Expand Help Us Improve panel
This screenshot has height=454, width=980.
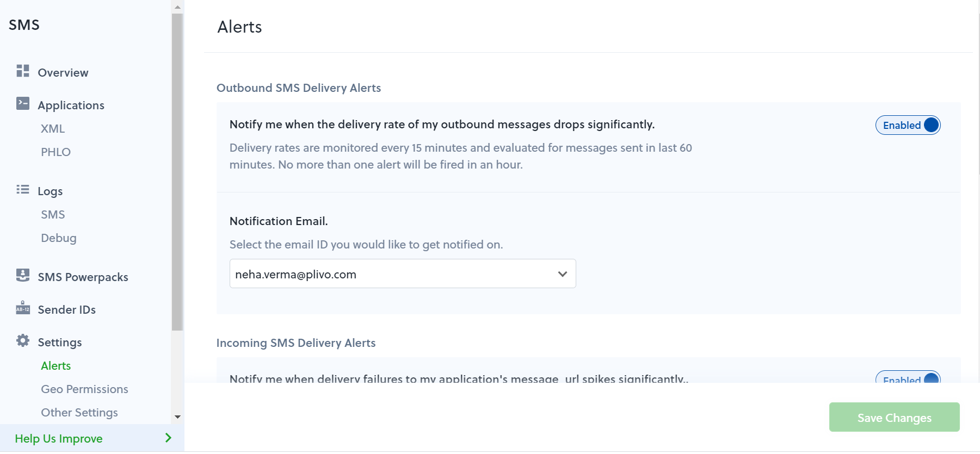(92, 438)
